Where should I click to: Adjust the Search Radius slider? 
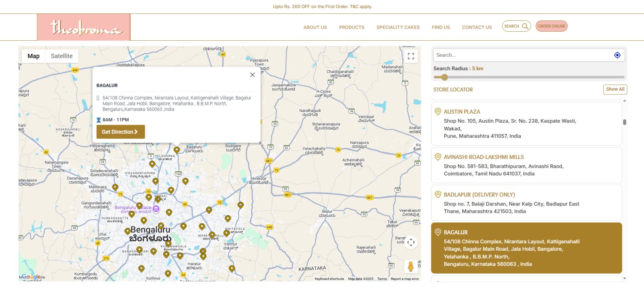click(x=444, y=77)
